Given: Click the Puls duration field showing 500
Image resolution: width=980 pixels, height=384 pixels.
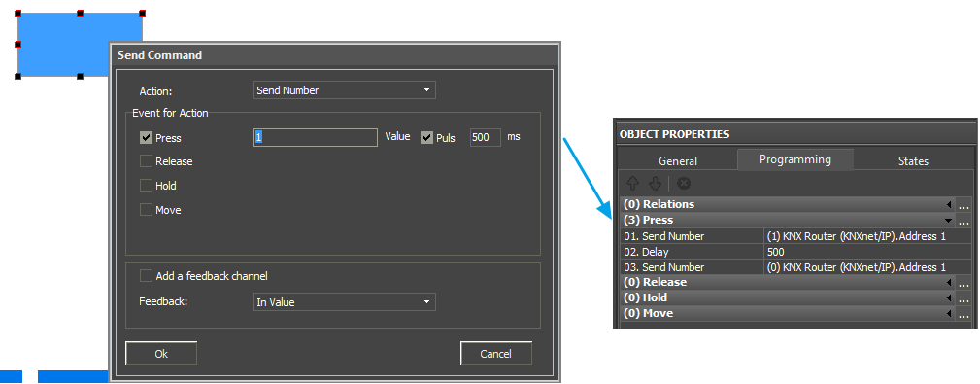Looking at the screenshot, I should pyautogui.click(x=486, y=138).
